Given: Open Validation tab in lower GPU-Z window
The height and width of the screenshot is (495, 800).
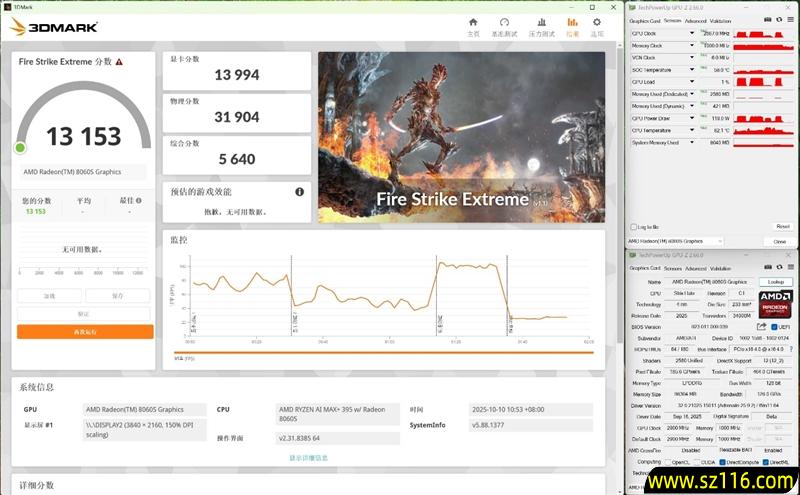Looking at the screenshot, I should 721,268.
